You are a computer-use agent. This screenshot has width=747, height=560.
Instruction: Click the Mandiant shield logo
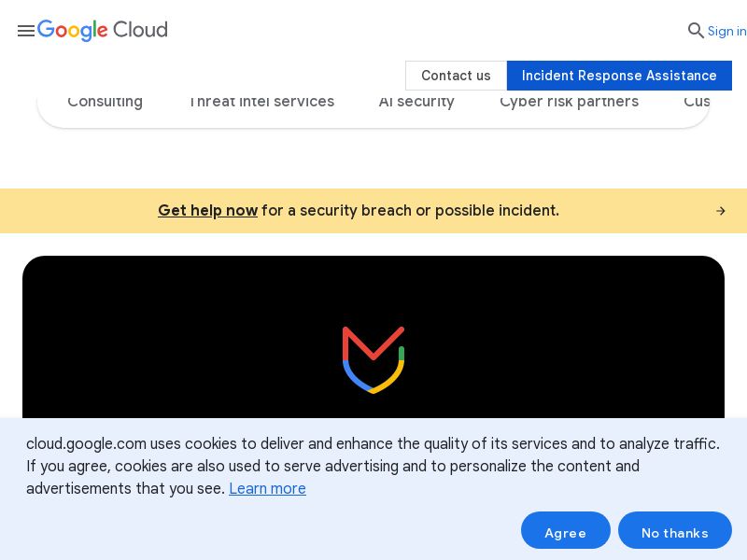[x=373, y=359]
